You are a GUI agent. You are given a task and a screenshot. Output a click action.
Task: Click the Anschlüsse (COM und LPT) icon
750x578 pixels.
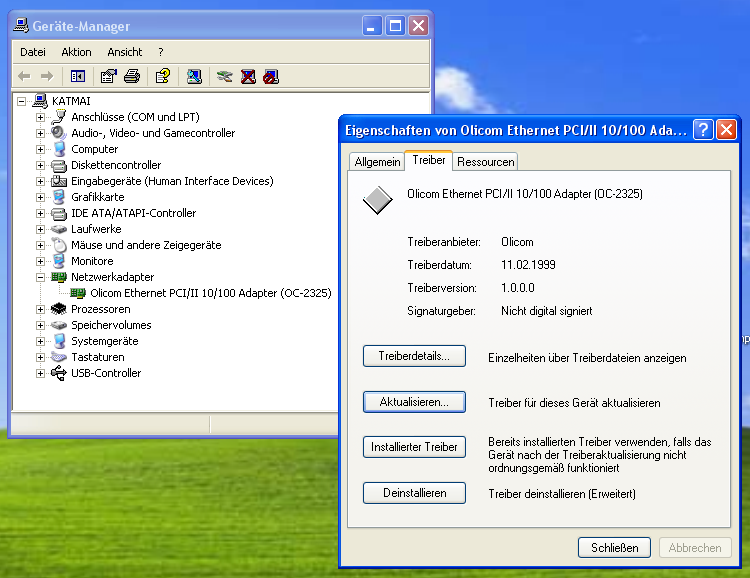tap(59, 117)
